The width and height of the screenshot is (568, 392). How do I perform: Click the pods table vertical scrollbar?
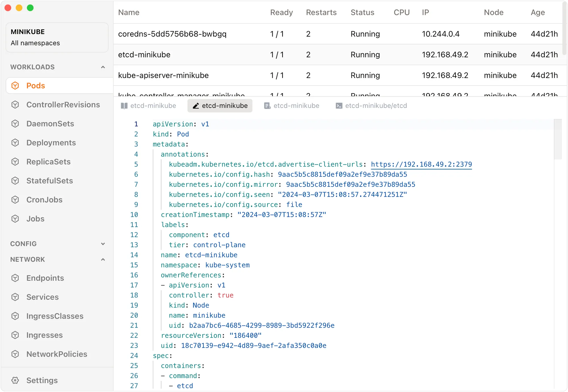(x=565, y=28)
